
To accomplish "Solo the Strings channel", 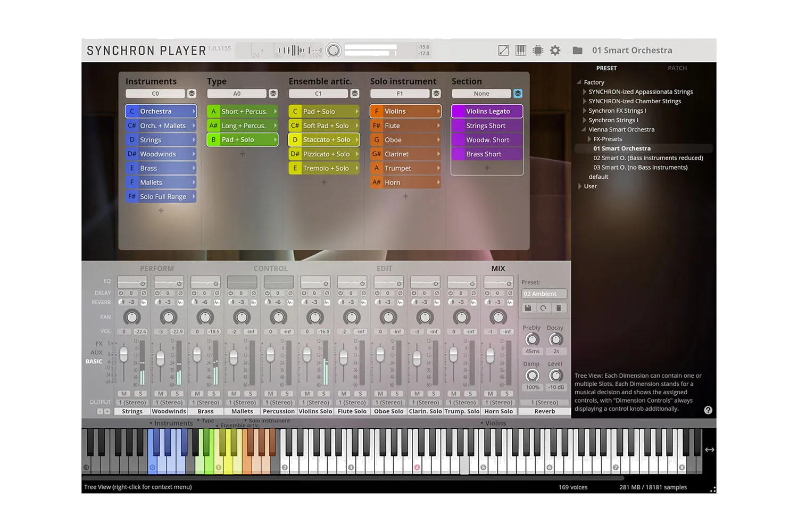I will [x=140, y=394].
